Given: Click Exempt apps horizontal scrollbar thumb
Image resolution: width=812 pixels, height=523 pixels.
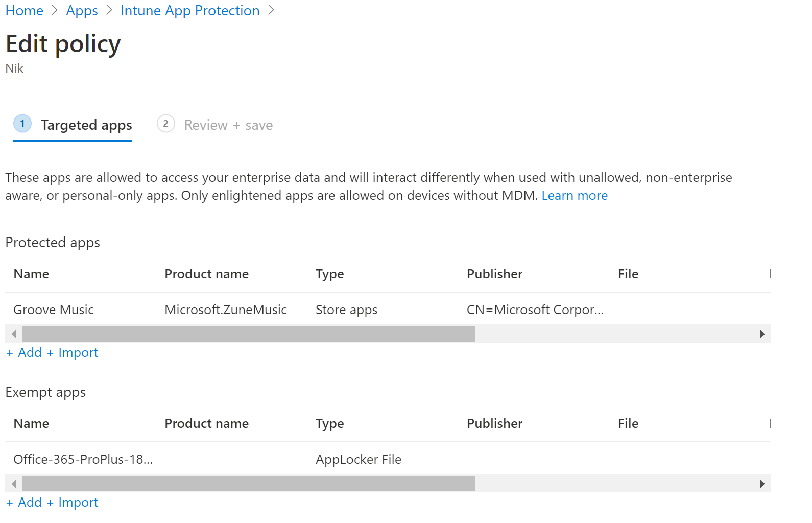Looking at the screenshot, I should click(248, 484).
